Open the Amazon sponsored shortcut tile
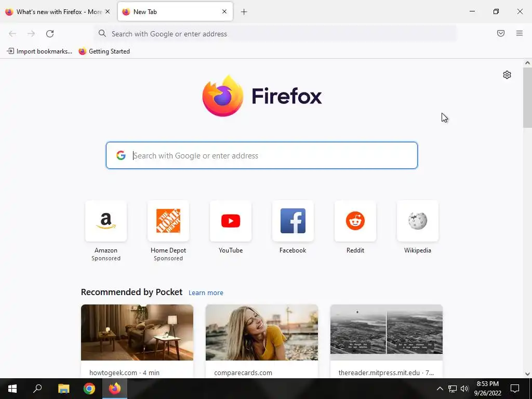Screen dimensions: 532x399 (106, 221)
